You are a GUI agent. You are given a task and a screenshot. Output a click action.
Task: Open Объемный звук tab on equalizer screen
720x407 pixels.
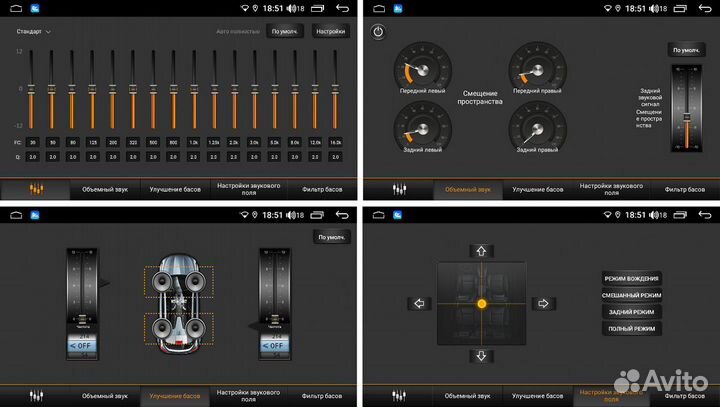(x=105, y=189)
